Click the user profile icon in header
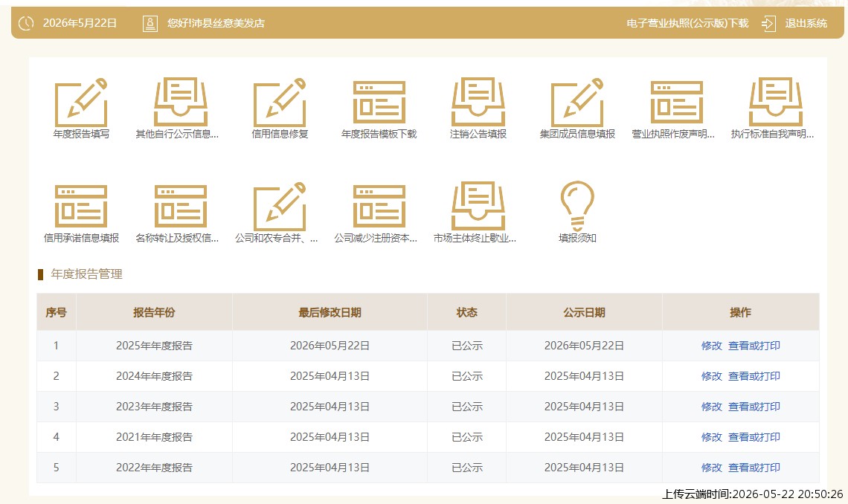848x504 pixels. [150, 23]
